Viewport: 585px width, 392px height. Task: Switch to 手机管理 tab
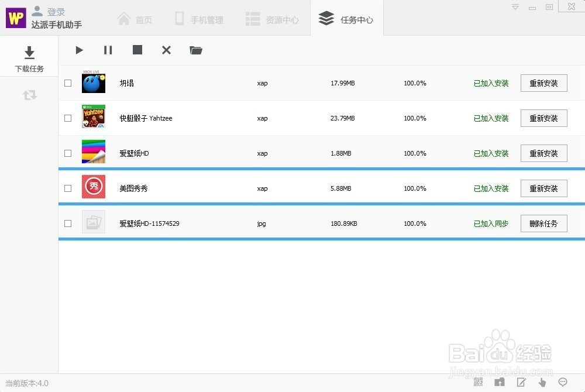click(199, 18)
